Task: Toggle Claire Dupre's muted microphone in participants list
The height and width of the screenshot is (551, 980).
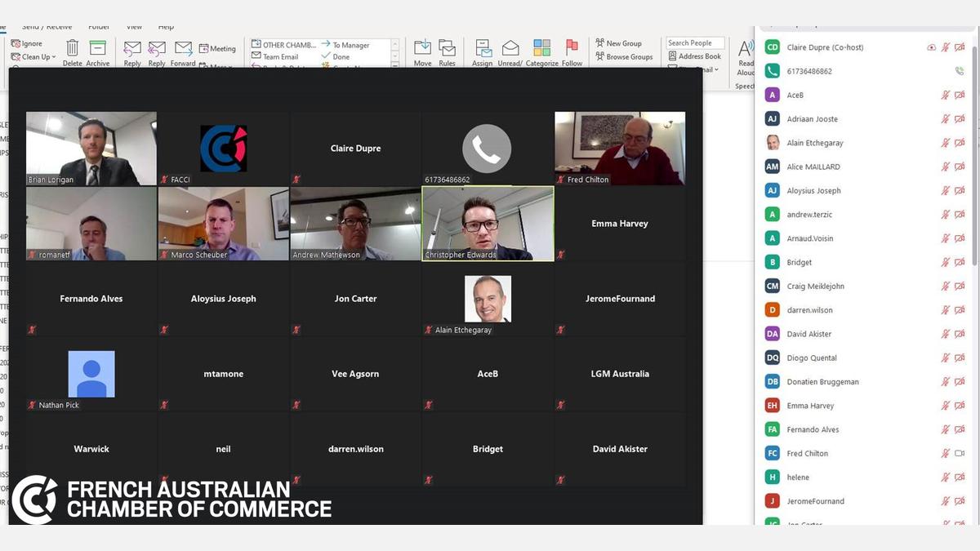Action: point(946,47)
